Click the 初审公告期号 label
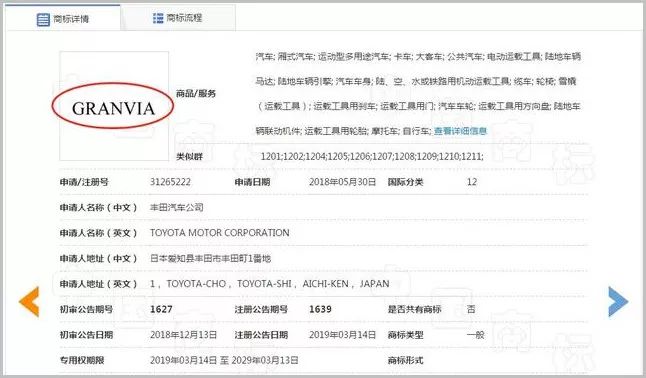The height and width of the screenshot is (378, 646). pos(86,309)
